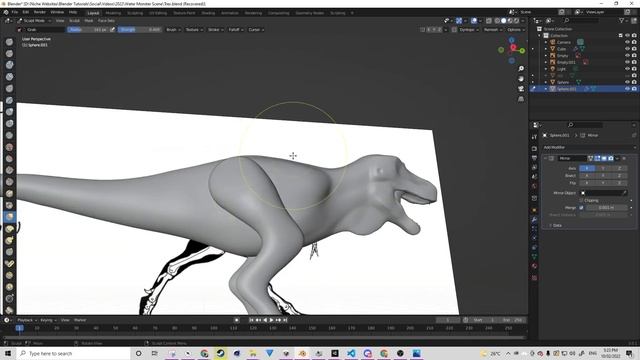
Task: Toggle camera view icon in viewport
Action: [521, 89]
